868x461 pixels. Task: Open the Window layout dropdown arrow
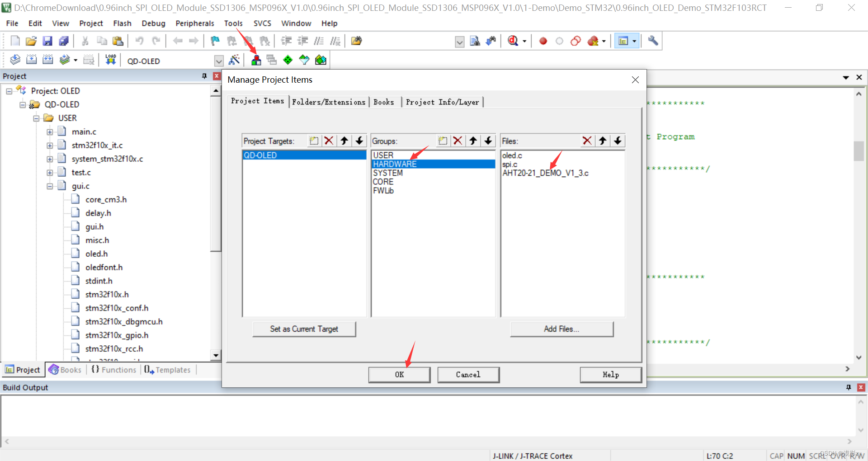(x=634, y=41)
